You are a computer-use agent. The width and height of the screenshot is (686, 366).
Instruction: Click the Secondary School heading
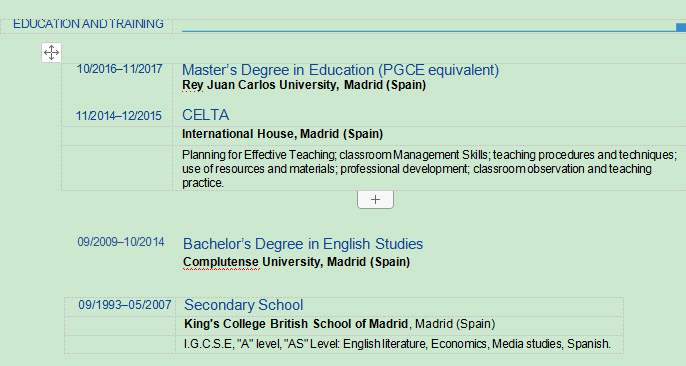click(x=244, y=305)
